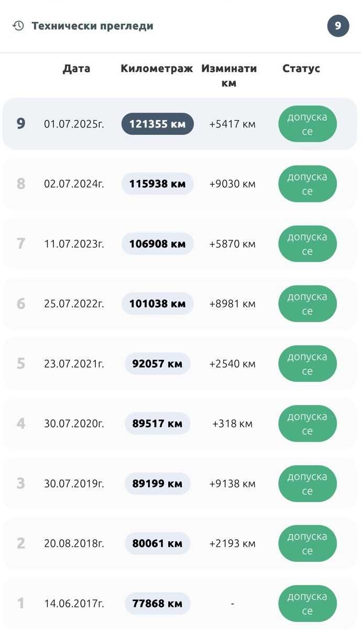Screen dimensions: 361x644
Task: Click the Изминати км column header
Action: 229,76
